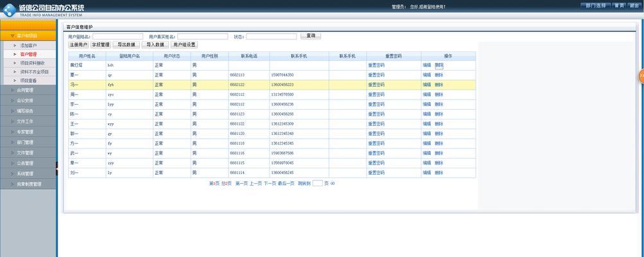Screen dimensions: 644x257
Task: Focus the 用户真实姓名 search field
Action: pyautogui.click(x=202, y=37)
